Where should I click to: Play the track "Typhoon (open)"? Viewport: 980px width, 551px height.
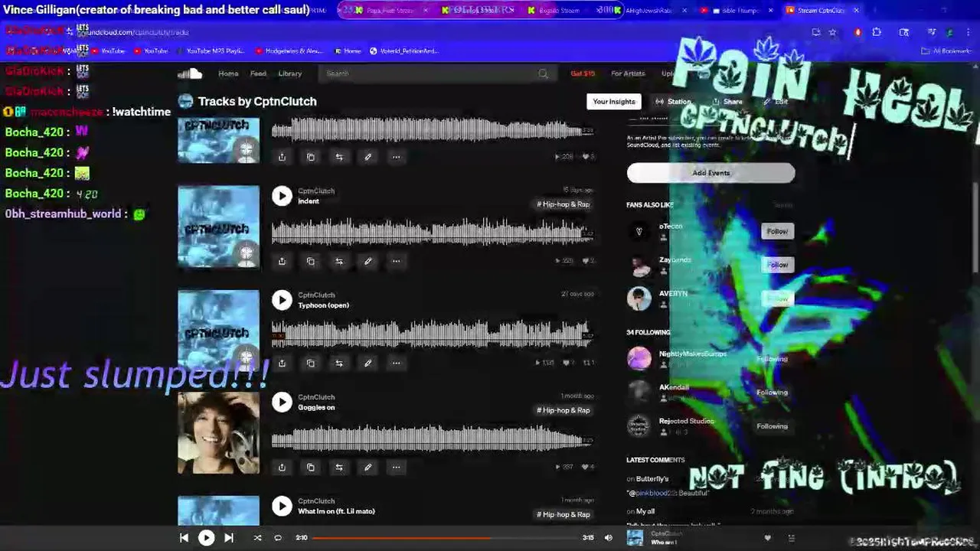(282, 300)
